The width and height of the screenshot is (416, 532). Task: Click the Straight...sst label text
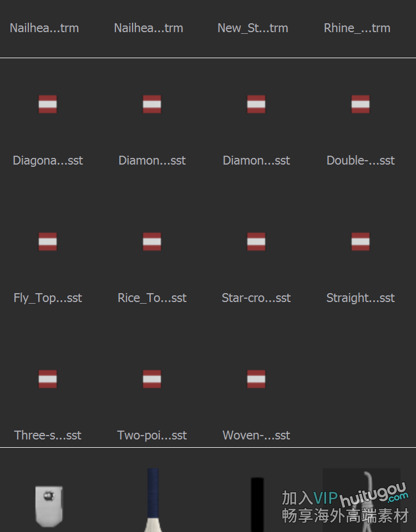361,298
